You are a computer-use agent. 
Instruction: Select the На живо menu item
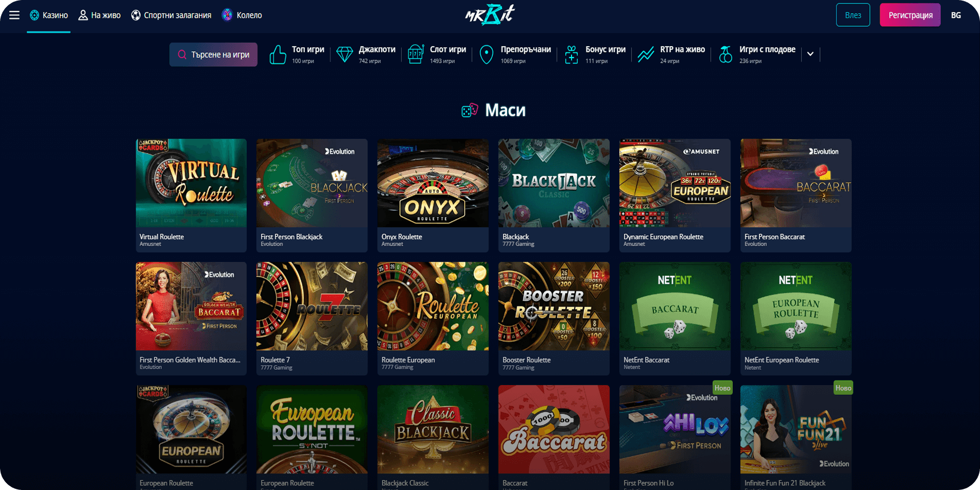pos(100,15)
